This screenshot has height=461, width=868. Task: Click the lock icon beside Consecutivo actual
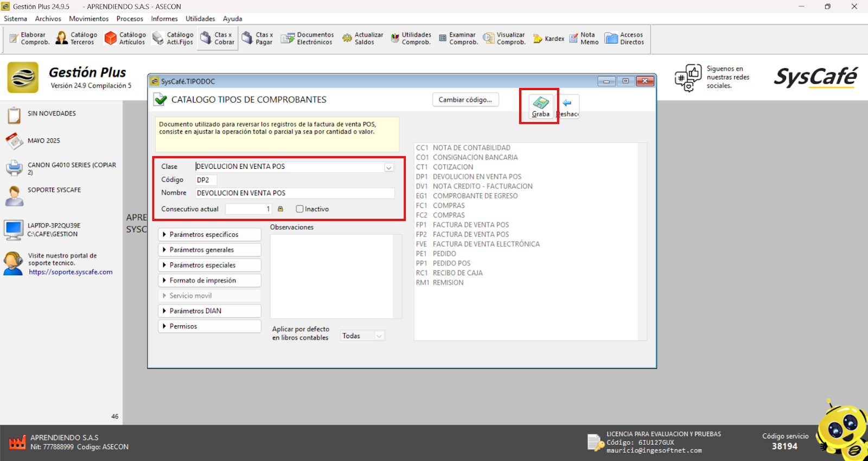[280, 209]
